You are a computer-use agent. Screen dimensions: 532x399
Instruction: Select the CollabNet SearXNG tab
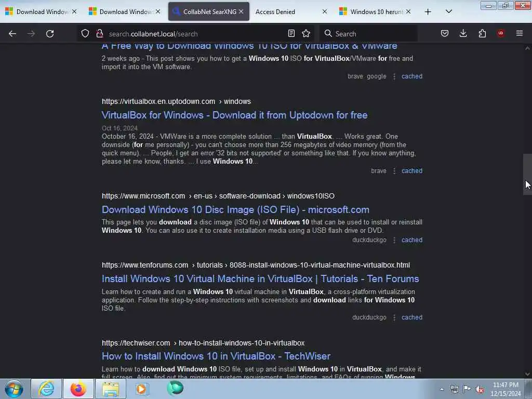[209, 11]
